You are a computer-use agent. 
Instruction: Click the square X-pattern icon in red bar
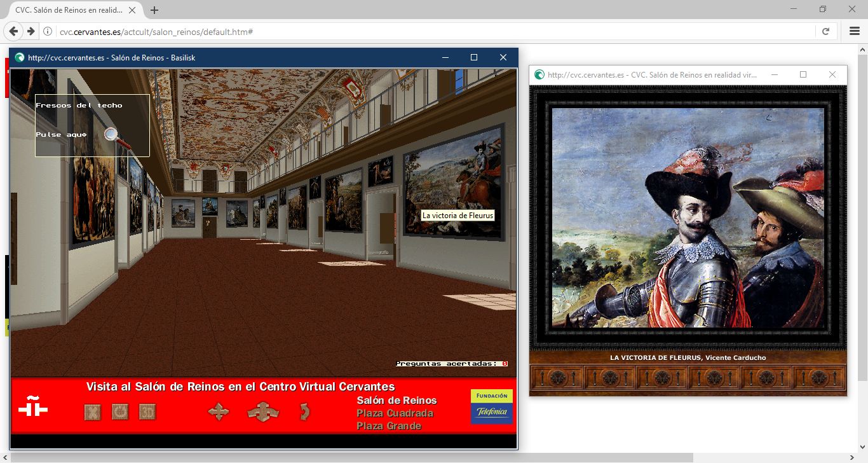coord(92,412)
